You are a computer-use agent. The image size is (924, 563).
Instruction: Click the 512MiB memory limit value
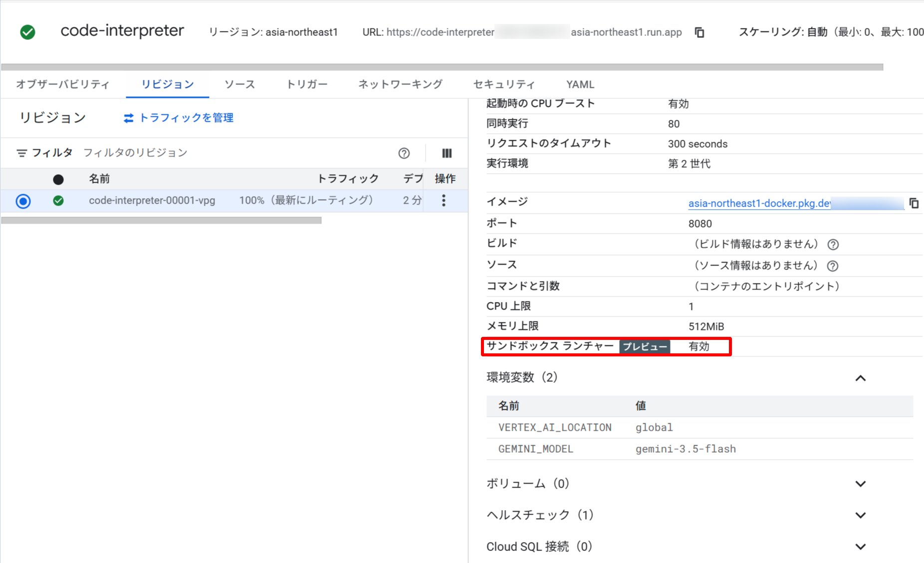706,326
